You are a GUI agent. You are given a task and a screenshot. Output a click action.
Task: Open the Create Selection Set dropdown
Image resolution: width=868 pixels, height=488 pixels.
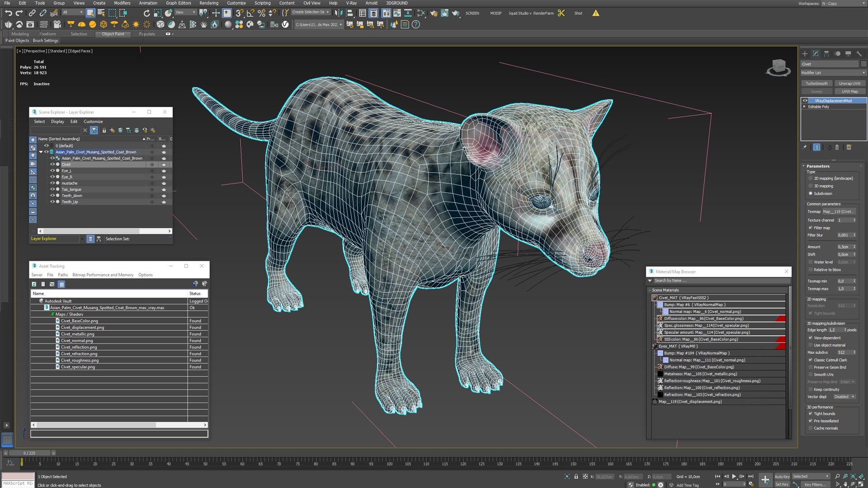coord(311,12)
